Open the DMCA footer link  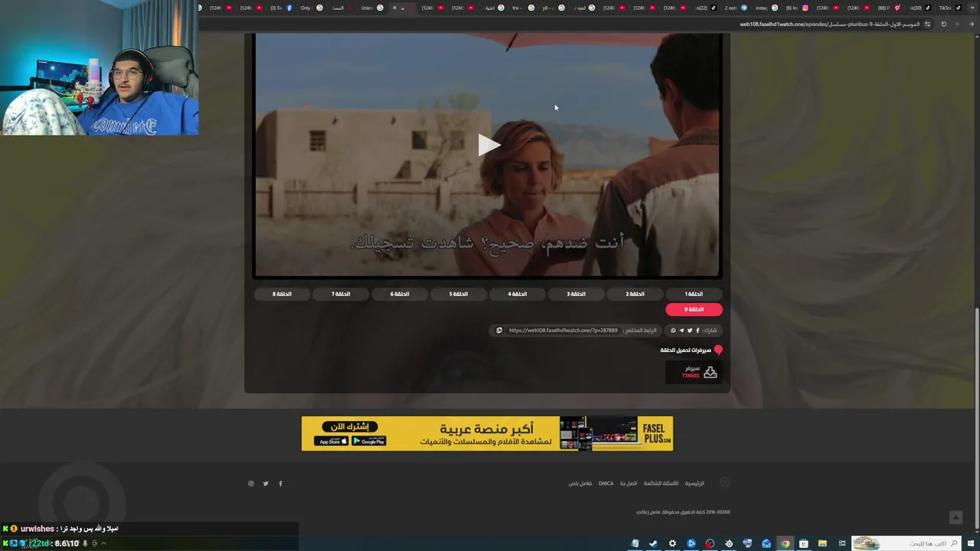pos(606,484)
